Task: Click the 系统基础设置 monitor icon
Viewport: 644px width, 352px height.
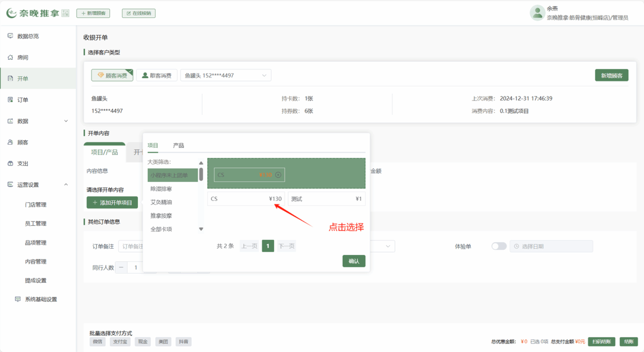Action: click(18, 299)
